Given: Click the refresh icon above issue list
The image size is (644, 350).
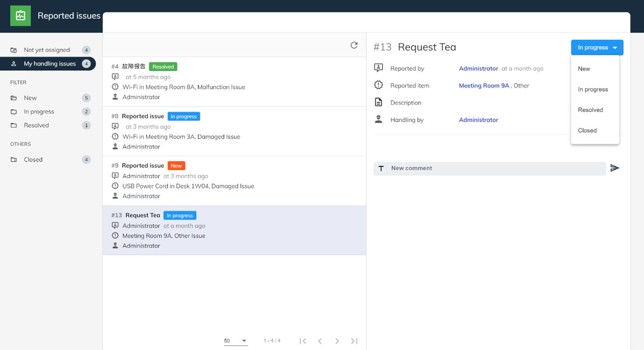Looking at the screenshot, I should point(354,45).
